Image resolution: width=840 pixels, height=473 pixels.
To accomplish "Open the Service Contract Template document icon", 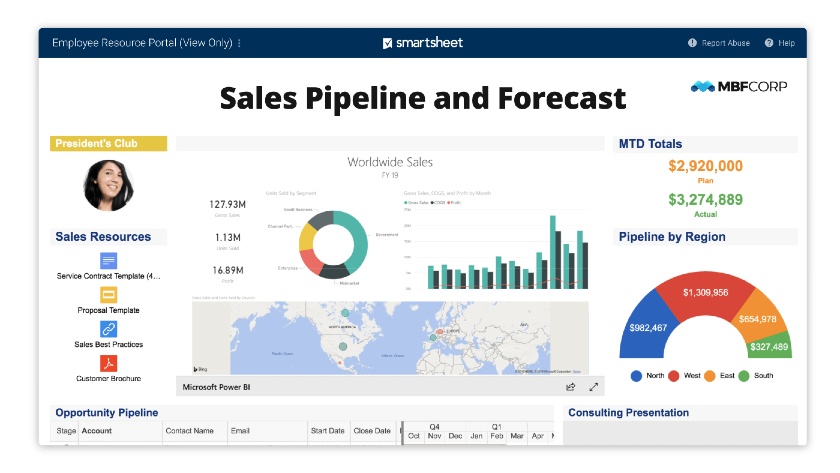I will coord(108,261).
